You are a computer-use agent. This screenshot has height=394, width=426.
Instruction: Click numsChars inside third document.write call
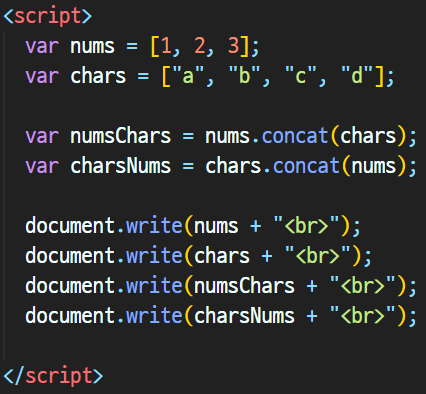point(244,286)
